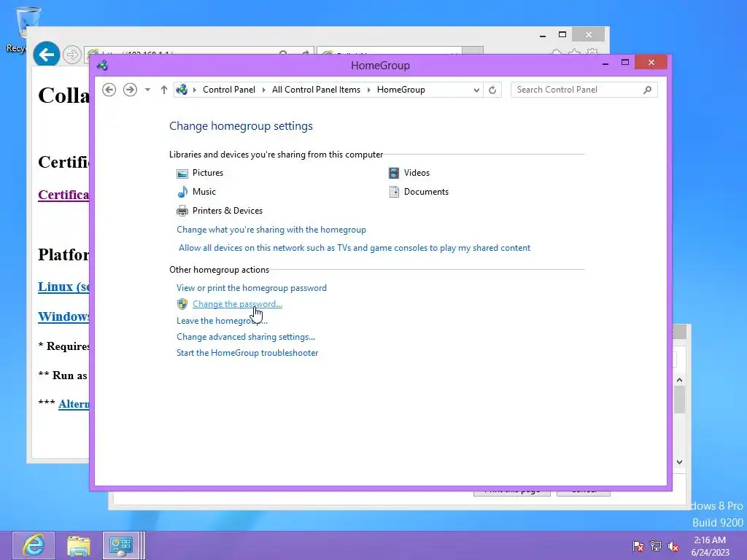Image resolution: width=747 pixels, height=560 pixels.
Task: Open Action Center flag in tray
Action: point(638,546)
